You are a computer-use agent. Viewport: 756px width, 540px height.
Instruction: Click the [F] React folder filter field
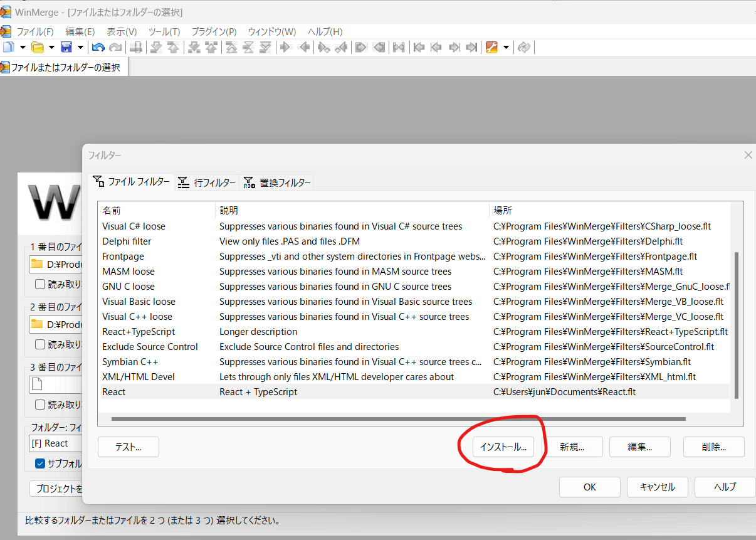[x=56, y=443]
